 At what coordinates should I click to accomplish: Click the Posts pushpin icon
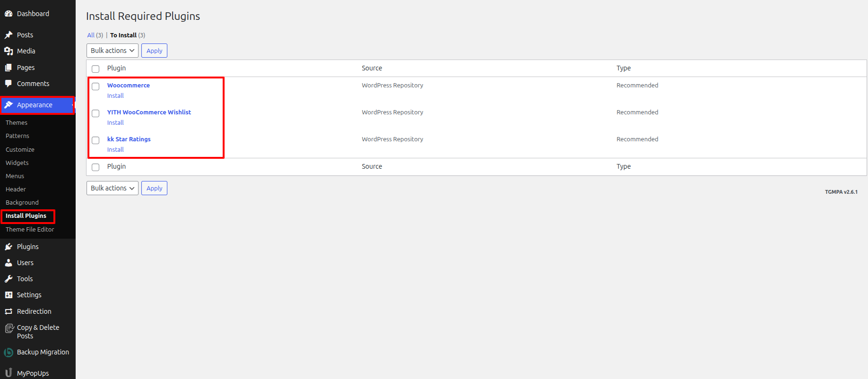(9, 35)
